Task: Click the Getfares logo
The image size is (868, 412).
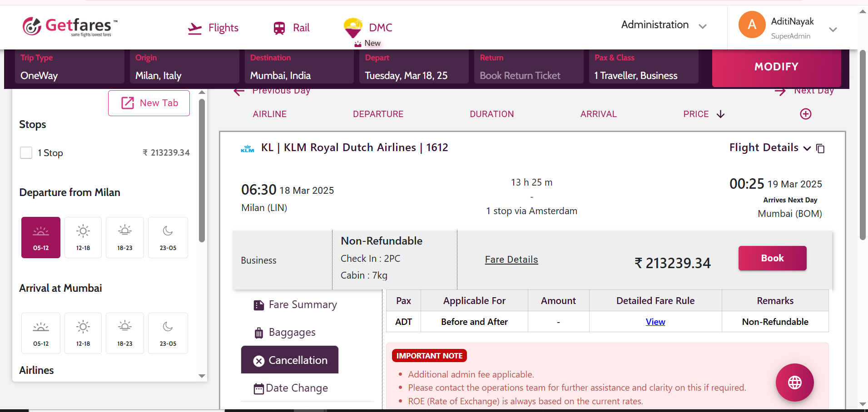Action: click(70, 26)
